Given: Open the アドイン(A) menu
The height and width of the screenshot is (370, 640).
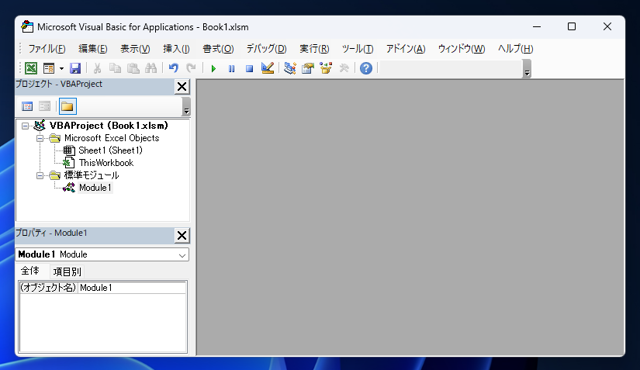Looking at the screenshot, I should pyautogui.click(x=406, y=49).
